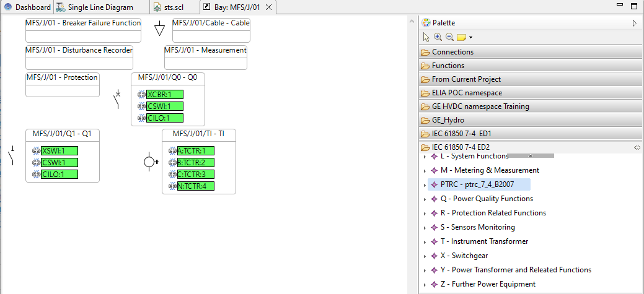This screenshot has height=294, width=644.
Task: Click the zoom out tool in Palette
Action: pos(449,37)
